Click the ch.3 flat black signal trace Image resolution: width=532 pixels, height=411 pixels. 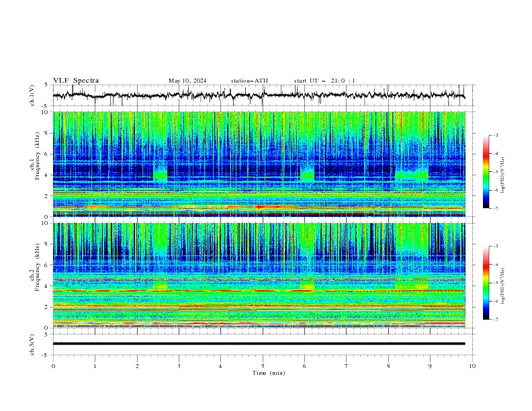pos(259,344)
